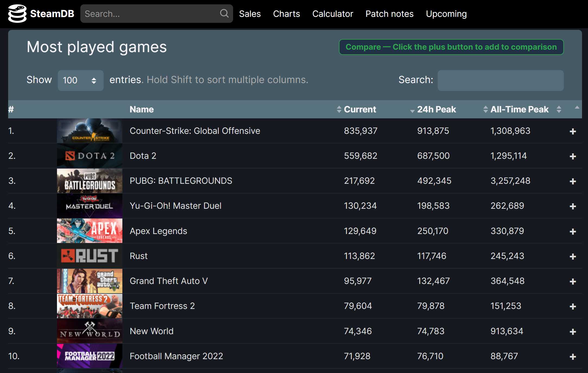Open the Counter-Strike game thumbnail
Viewport: 588px width, 373px height.
(x=90, y=131)
